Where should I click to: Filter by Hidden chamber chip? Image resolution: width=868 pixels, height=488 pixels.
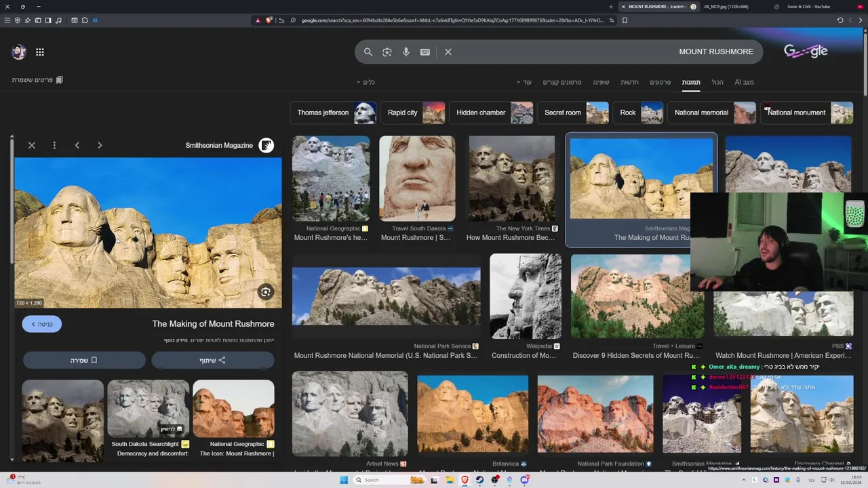coord(492,113)
